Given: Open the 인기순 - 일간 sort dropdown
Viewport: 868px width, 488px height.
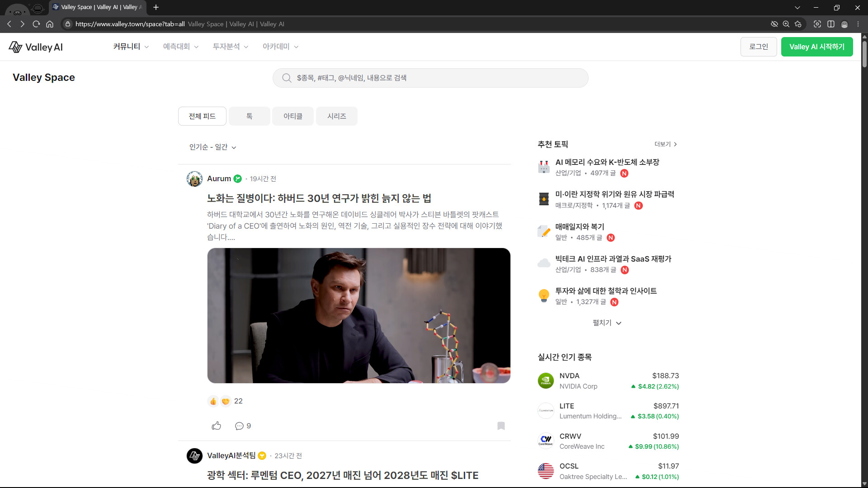Looking at the screenshot, I should pos(212,147).
